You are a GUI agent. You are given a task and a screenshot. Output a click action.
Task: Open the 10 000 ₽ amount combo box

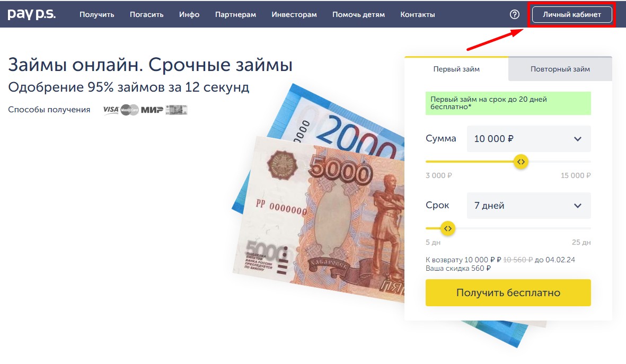[x=528, y=139]
